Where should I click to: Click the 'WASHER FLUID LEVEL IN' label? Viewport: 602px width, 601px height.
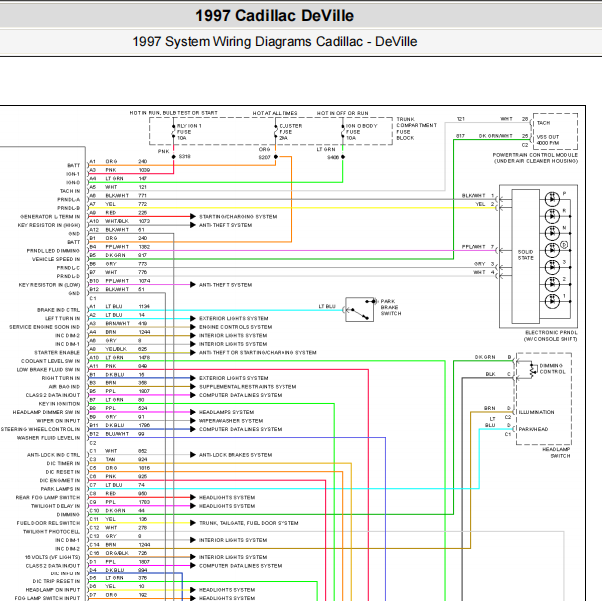click(x=48, y=438)
